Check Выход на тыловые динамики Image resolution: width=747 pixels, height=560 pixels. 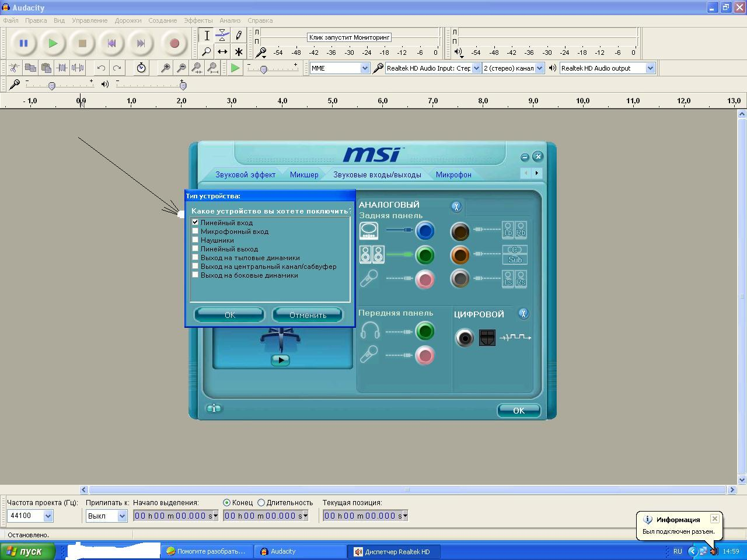point(196,257)
